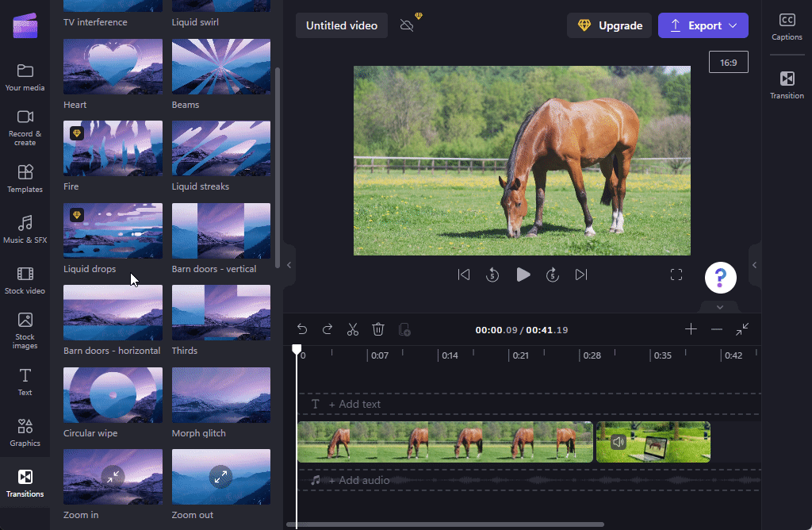Select the Split scissors tool on the timeline

pyautogui.click(x=353, y=328)
